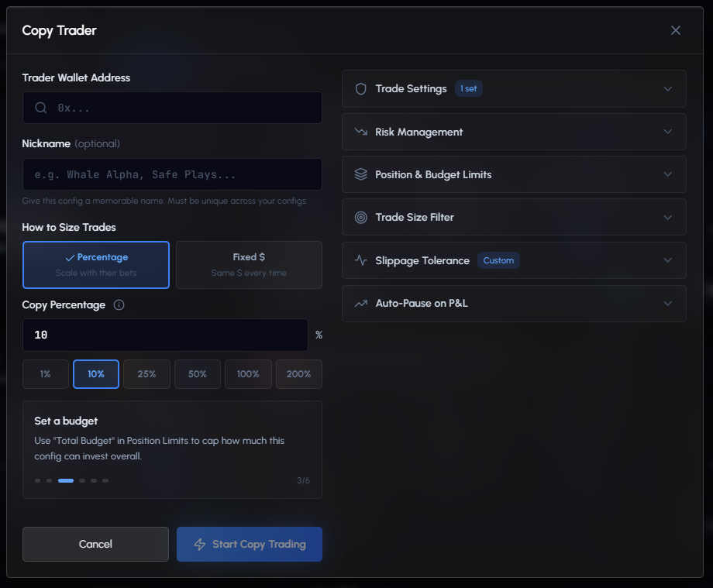Switch to Fixed $ sizing mode
Screen dimensions: 713x588
(249, 264)
